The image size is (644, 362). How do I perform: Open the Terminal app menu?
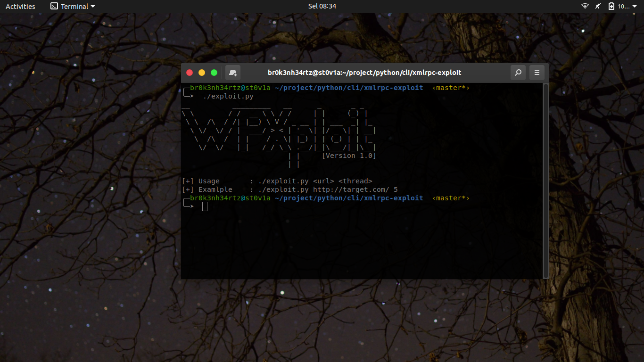pyautogui.click(x=73, y=6)
